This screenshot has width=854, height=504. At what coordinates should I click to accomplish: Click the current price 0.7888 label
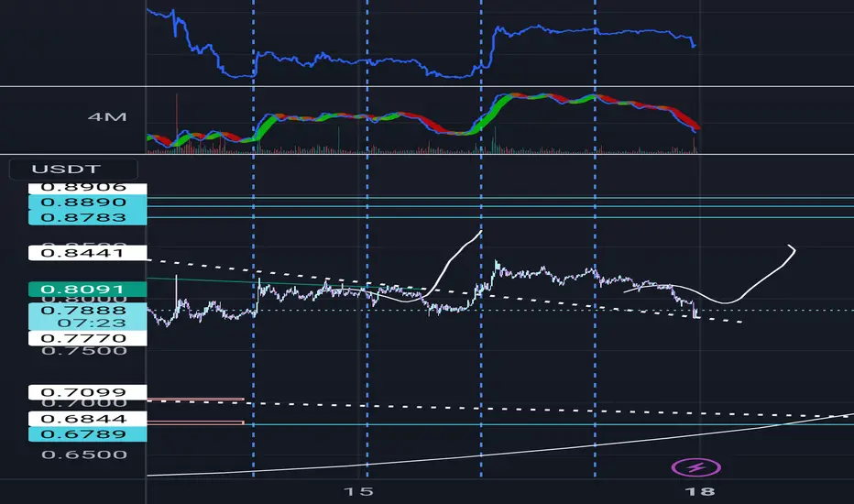point(83,311)
